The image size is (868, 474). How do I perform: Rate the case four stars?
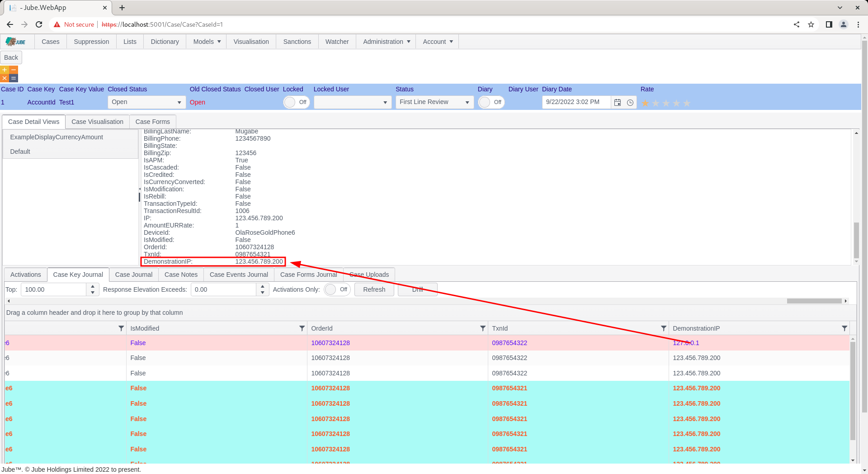click(x=676, y=103)
